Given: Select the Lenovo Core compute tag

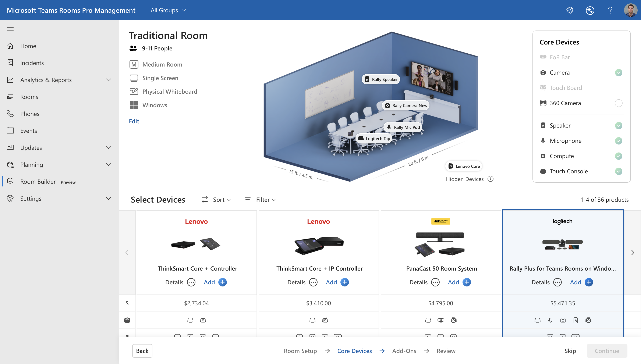Looking at the screenshot, I should click(x=464, y=166).
